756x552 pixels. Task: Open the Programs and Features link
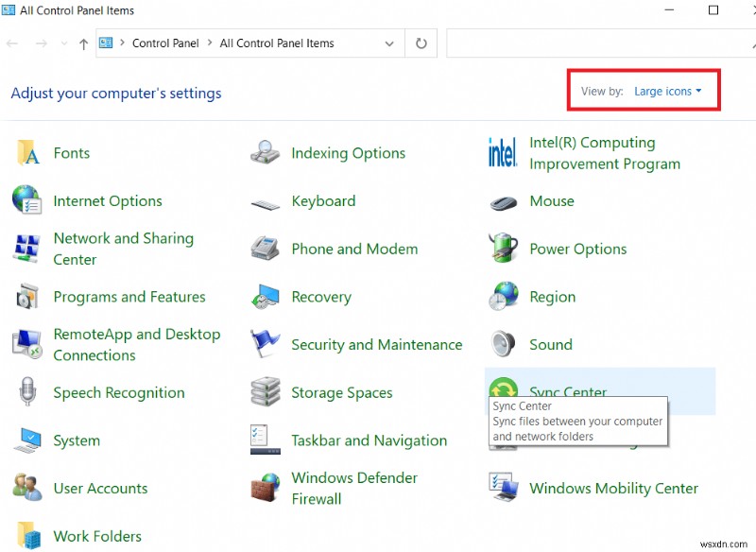pos(129,297)
